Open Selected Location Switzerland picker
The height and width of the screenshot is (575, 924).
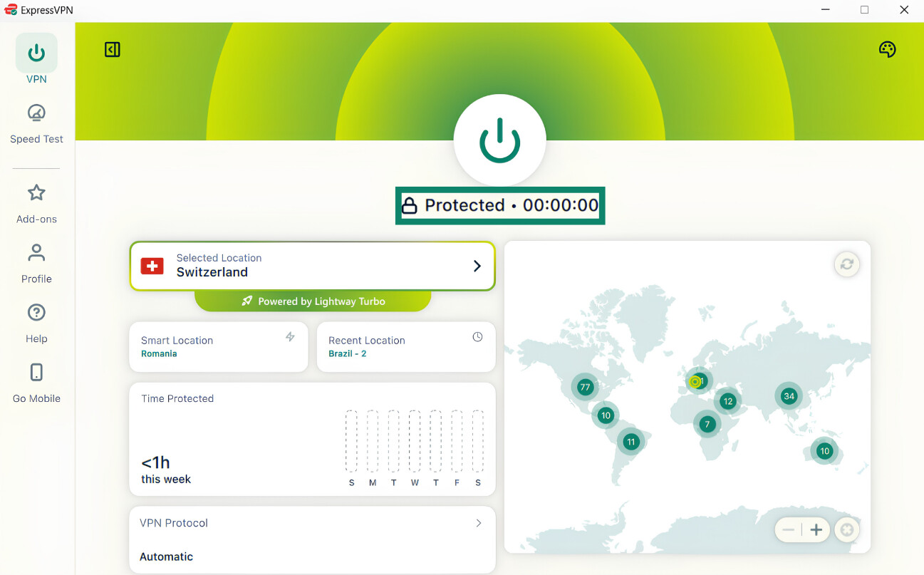[x=312, y=266]
